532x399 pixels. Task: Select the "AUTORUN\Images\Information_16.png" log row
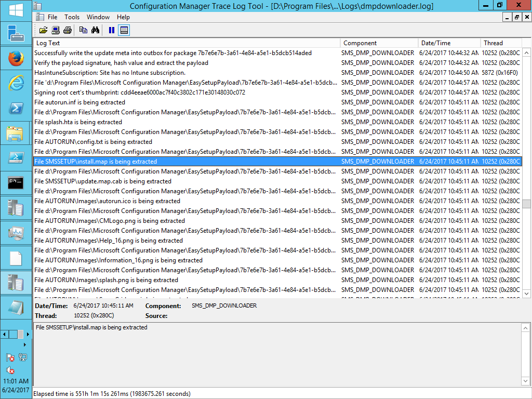pos(277,260)
